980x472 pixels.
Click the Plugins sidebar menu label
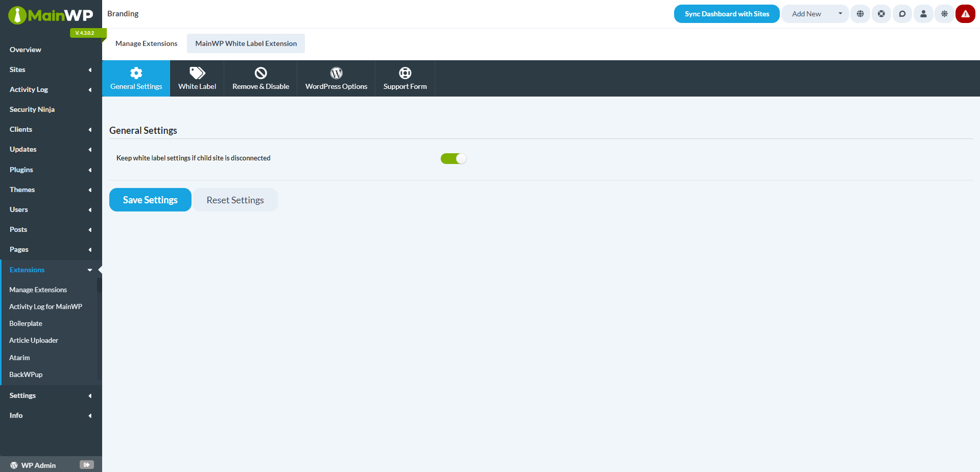(x=21, y=170)
